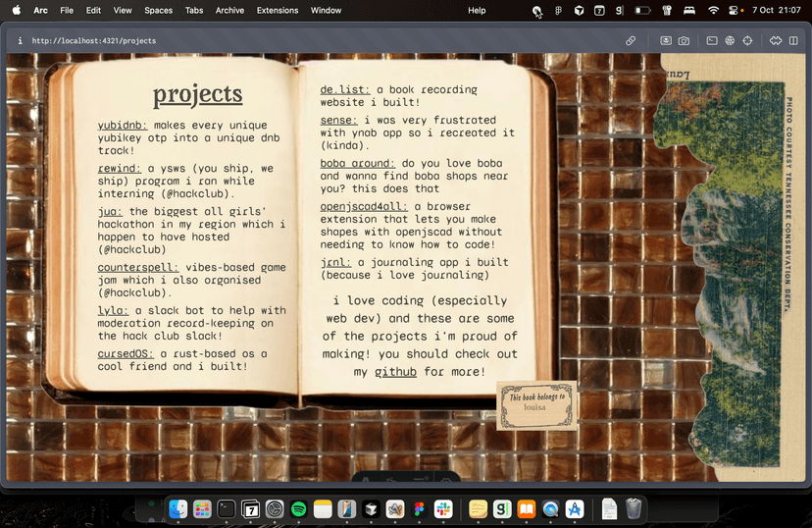812x528 pixels.
Task: Toggle the split view icon in toolbar
Action: [793, 41]
